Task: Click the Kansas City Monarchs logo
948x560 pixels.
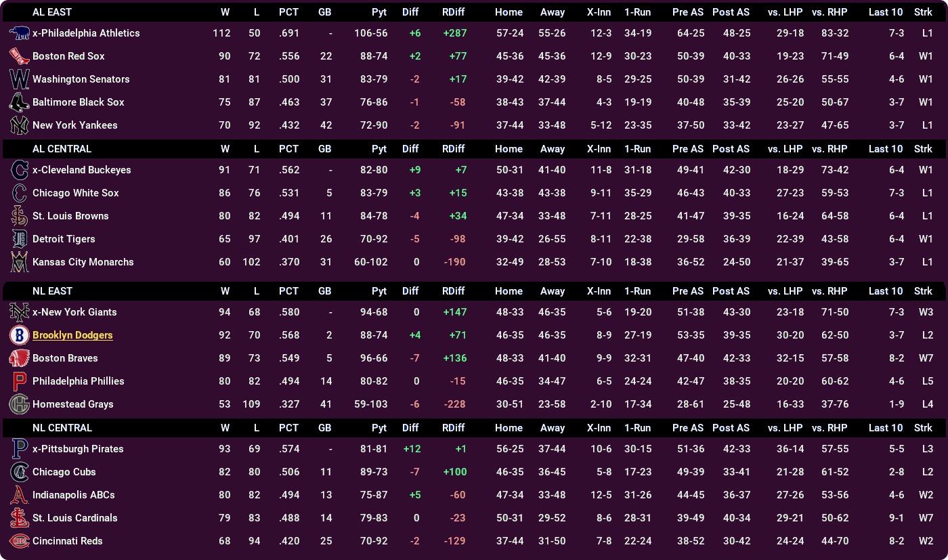Action: pyautogui.click(x=19, y=262)
